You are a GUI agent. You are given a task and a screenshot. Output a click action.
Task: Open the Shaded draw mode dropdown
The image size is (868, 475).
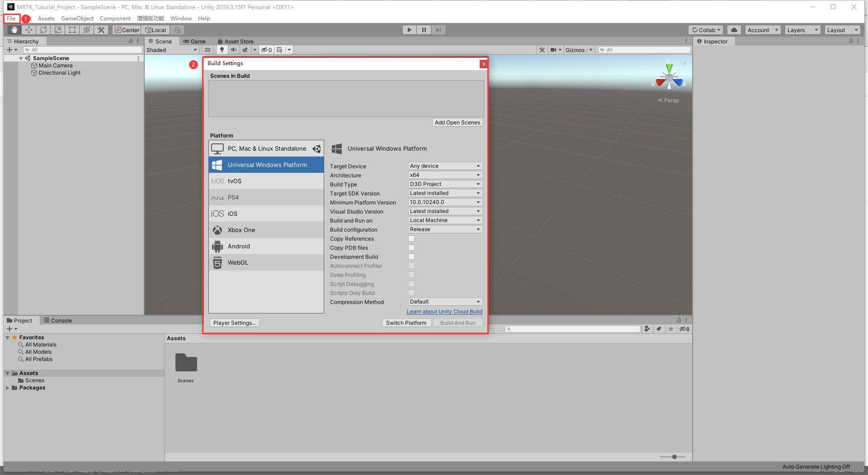(x=172, y=50)
